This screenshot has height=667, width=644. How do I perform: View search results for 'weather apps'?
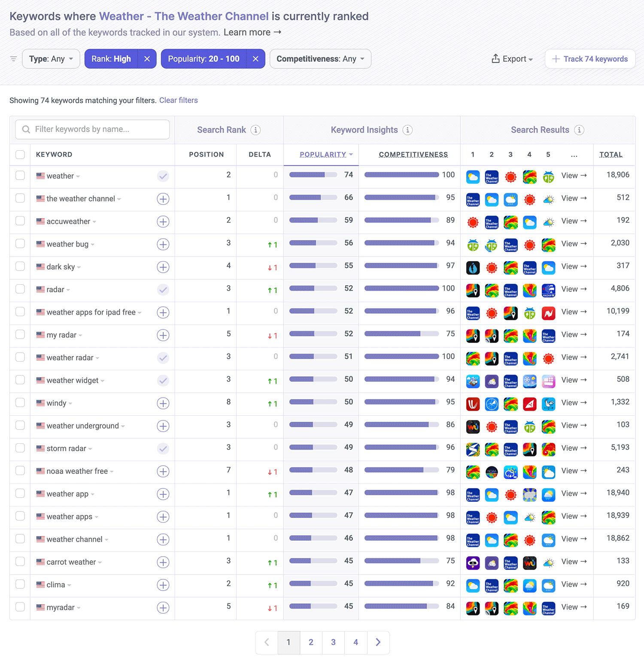[574, 516]
